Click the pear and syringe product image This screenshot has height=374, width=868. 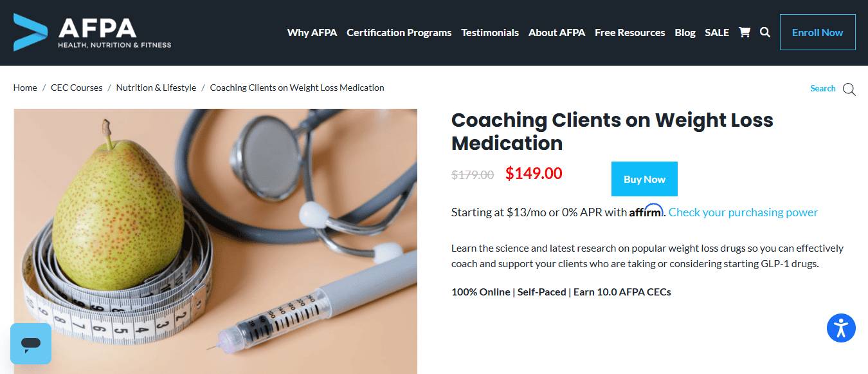point(215,241)
